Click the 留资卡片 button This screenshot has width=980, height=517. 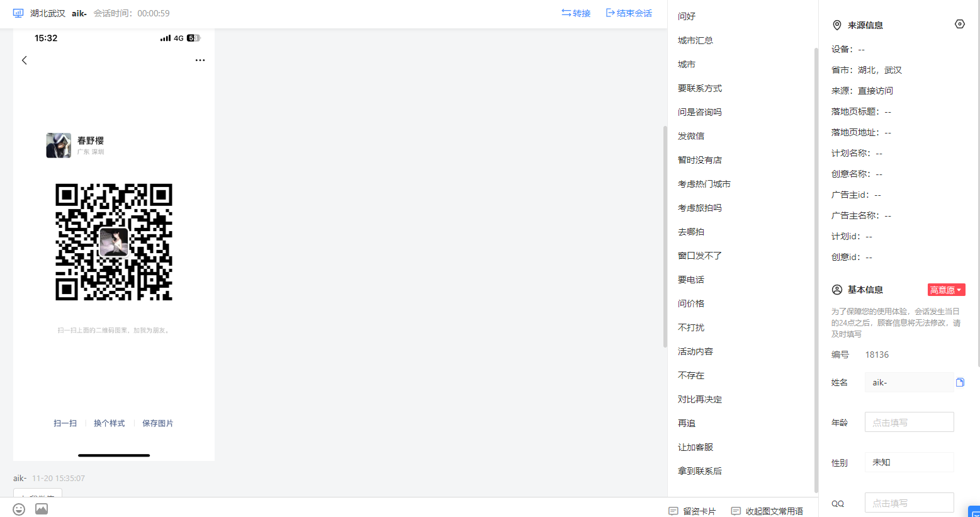[692, 511]
